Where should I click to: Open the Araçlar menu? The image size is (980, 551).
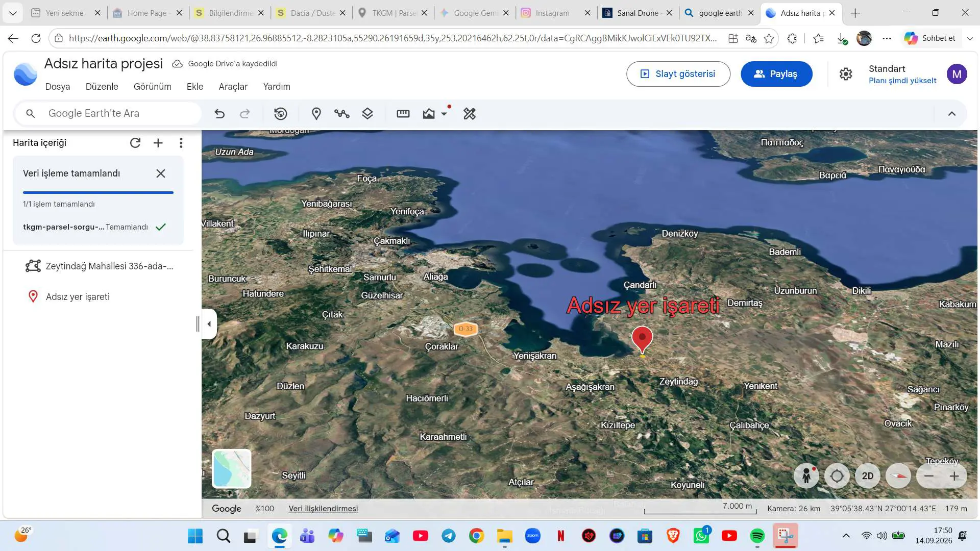pos(233,87)
